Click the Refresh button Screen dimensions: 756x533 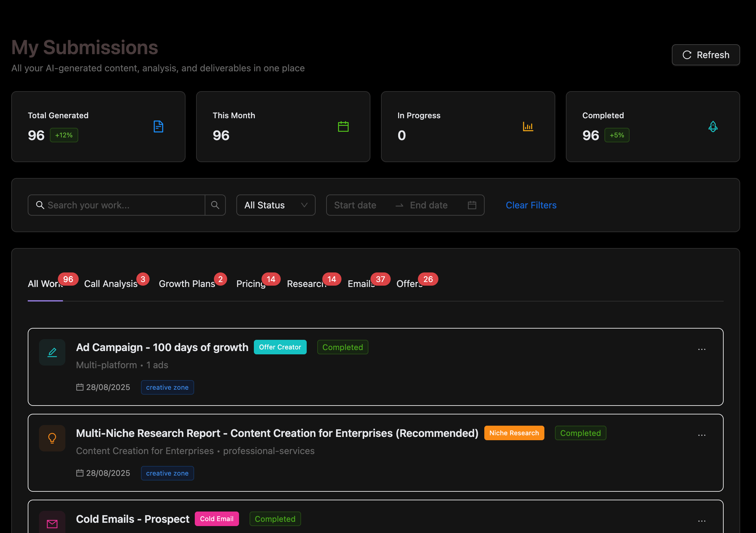click(x=705, y=55)
